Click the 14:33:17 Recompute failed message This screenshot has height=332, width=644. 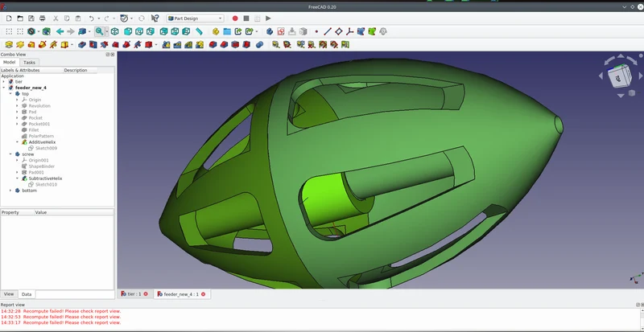click(x=61, y=322)
